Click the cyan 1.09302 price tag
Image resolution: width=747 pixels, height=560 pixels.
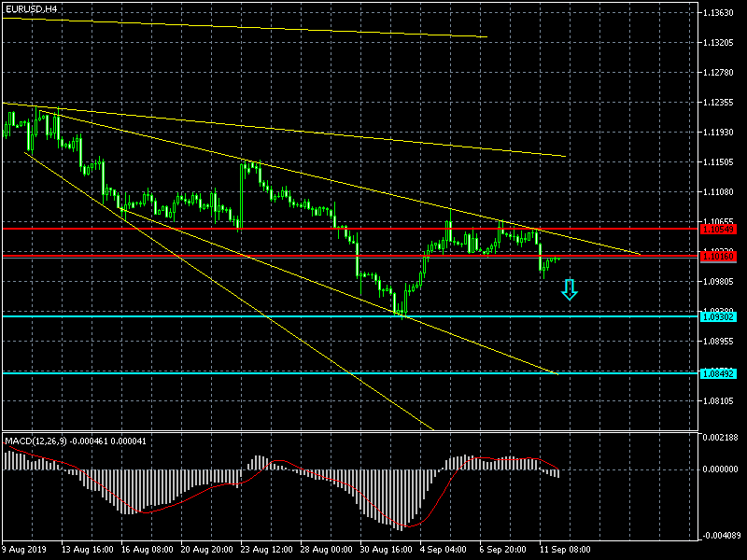(718, 316)
